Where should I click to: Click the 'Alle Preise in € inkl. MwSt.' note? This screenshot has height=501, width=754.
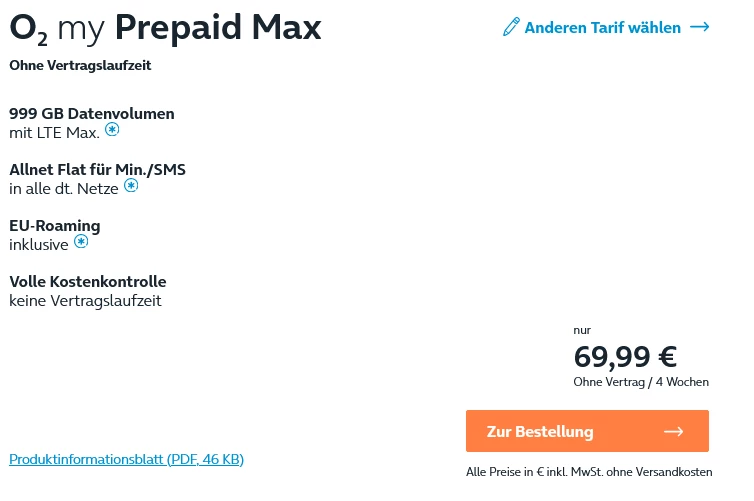point(589,472)
